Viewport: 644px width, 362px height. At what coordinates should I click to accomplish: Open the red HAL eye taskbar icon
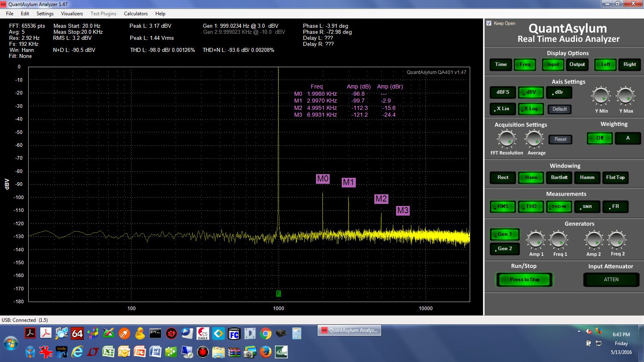tap(202, 352)
